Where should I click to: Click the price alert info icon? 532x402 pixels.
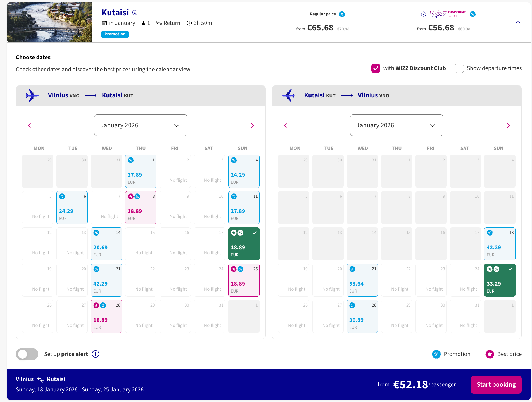[96, 354]
